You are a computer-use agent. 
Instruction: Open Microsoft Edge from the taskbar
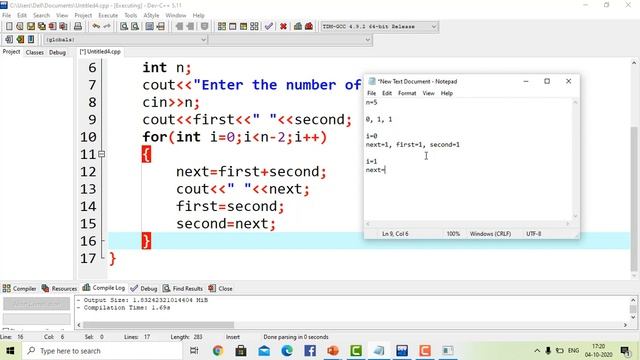(x=287, y=351)
